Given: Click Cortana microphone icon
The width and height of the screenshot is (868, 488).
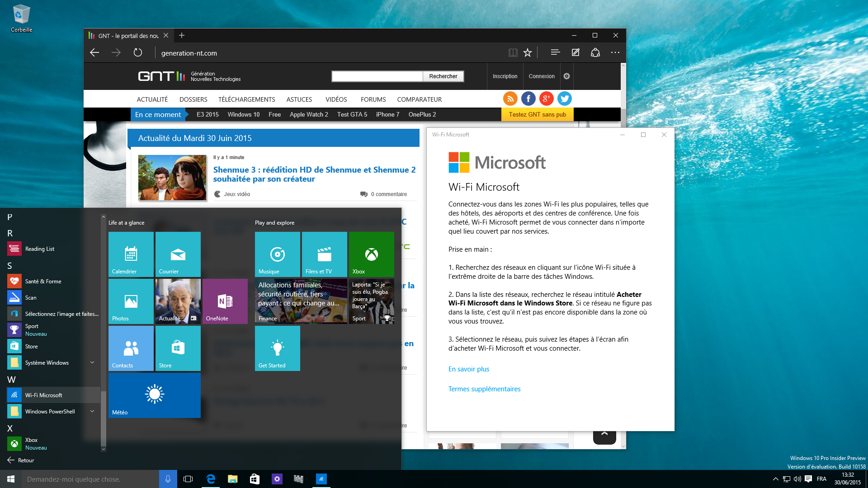Looking at the screenshot, I should tap(168, 479).
